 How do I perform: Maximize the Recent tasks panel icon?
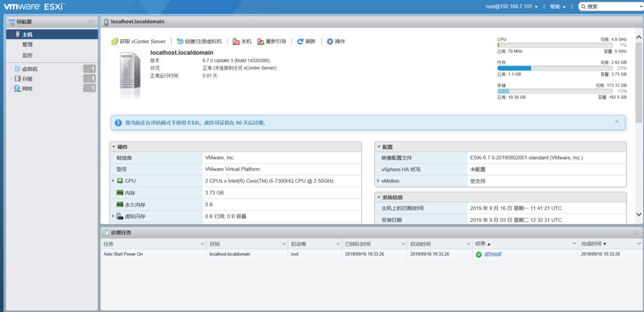(x=636, y=232)
